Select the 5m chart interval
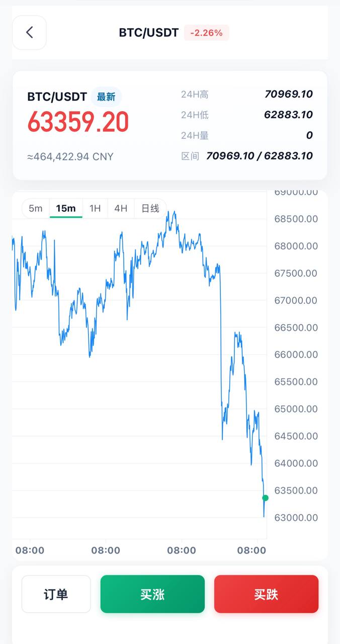The width and height of the screenshot is (340, 644). [x=36, y=208]
